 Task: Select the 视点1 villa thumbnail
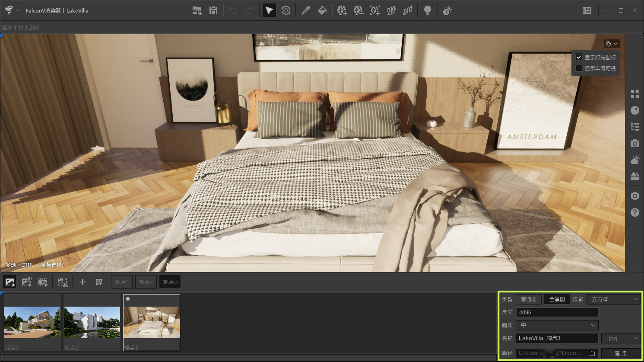[x=32, y=323]
